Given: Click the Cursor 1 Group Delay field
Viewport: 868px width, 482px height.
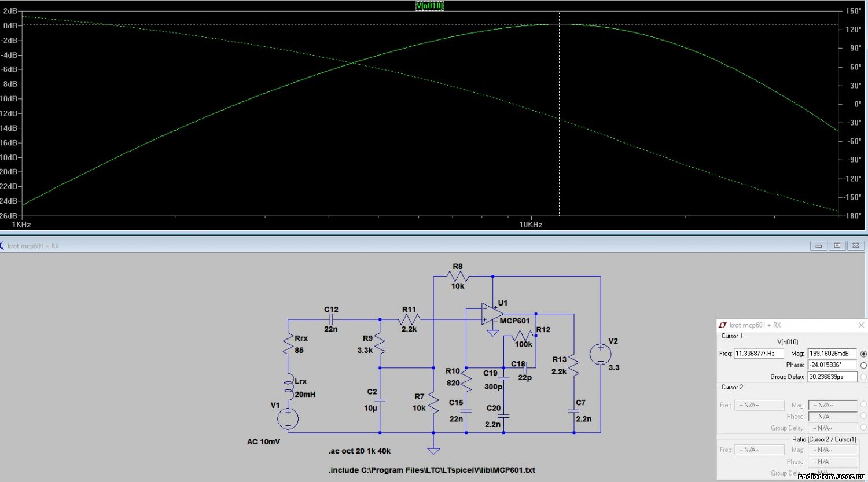Looking at the screenshot, I should [x=832, y=377].
